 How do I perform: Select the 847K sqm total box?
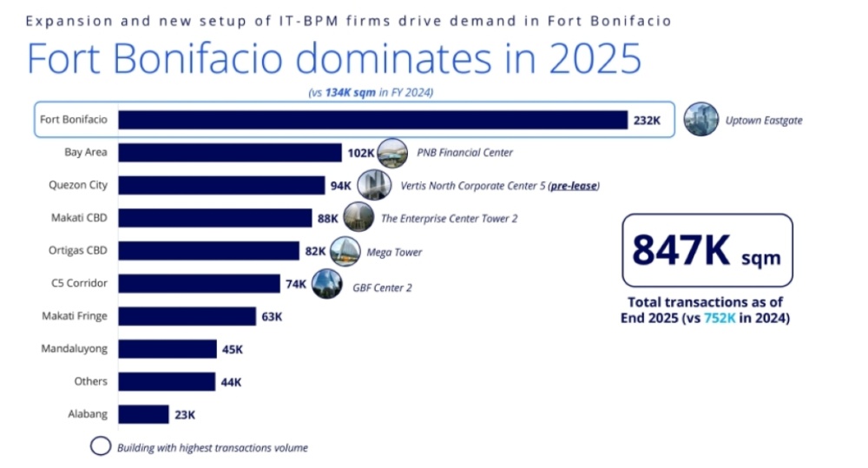[707, 250]
